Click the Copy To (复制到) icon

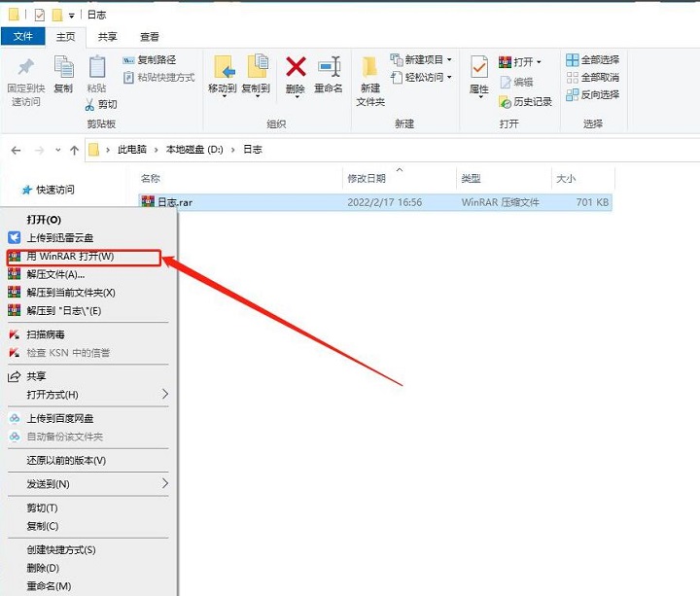pos(258,66)
